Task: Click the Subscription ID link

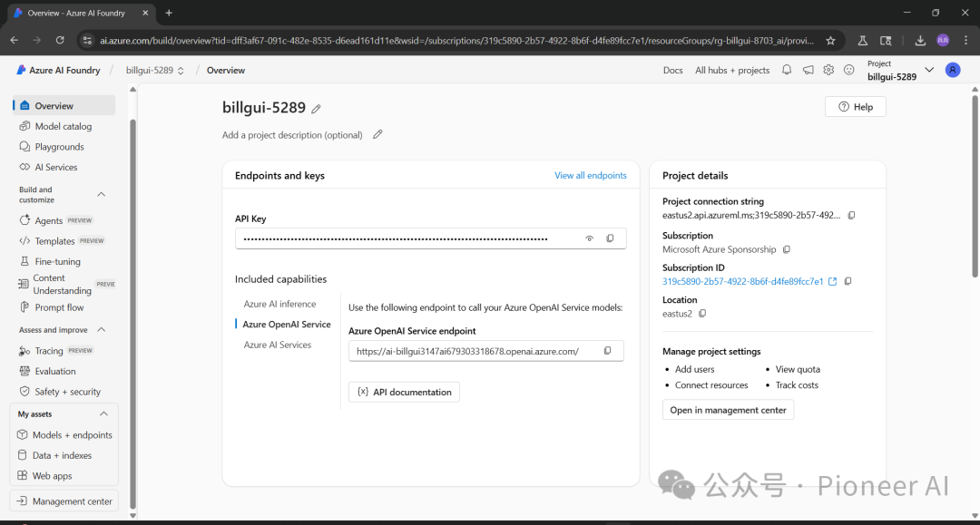Action: coord(742,281)
